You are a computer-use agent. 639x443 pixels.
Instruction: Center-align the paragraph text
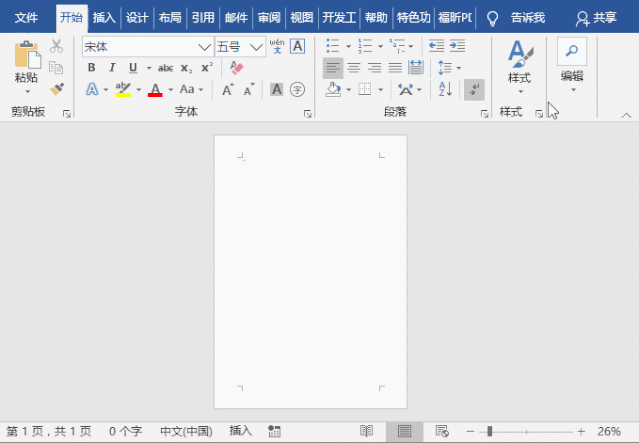353,68
